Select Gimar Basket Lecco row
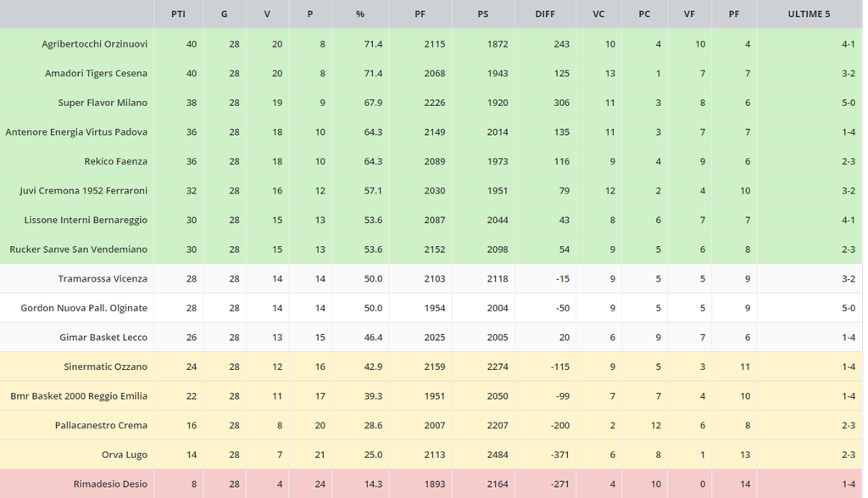The image size is (868, 498). tap(103, 337)
